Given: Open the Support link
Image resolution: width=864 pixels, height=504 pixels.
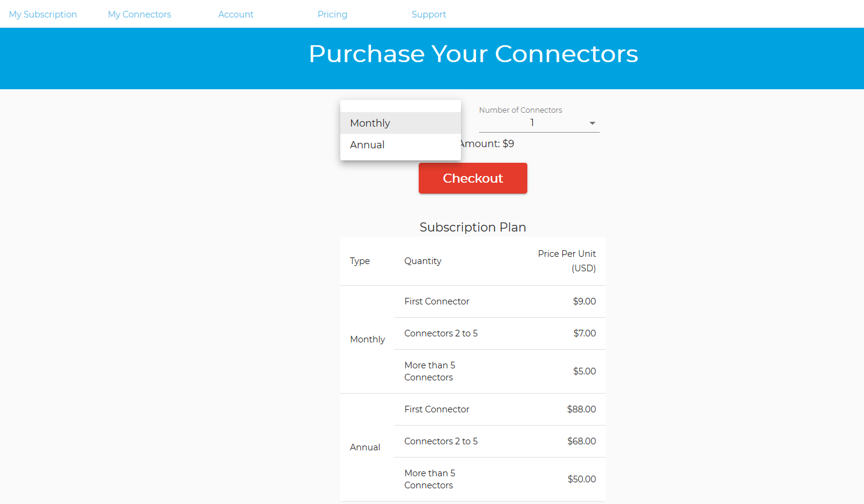Looking at the screenshot, I should [x=429, y=14].
